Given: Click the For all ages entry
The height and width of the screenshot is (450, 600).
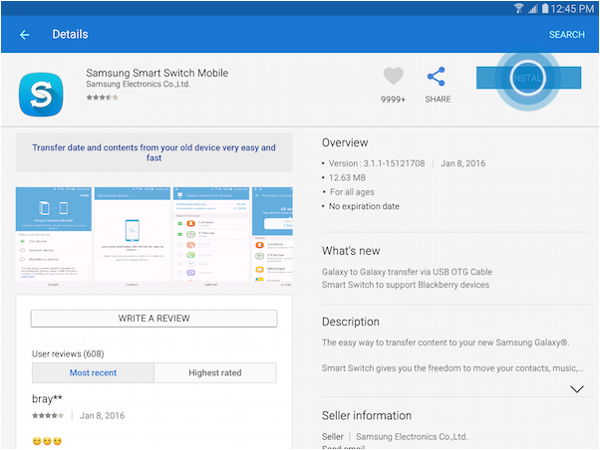Looking at the screenshot, I should point(352,192).
